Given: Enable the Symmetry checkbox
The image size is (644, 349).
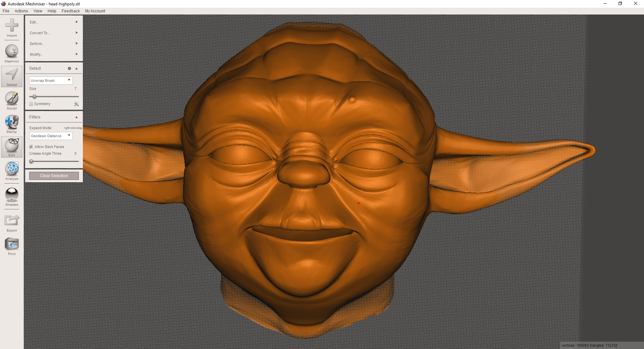Looking at the screenshot, I should point(31,104).
